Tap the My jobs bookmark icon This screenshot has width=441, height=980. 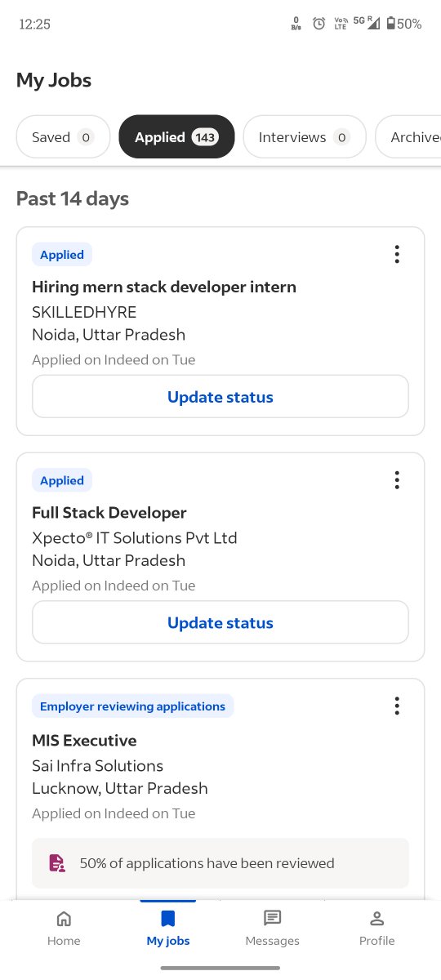pyautogui.click(x=168, y=919)
